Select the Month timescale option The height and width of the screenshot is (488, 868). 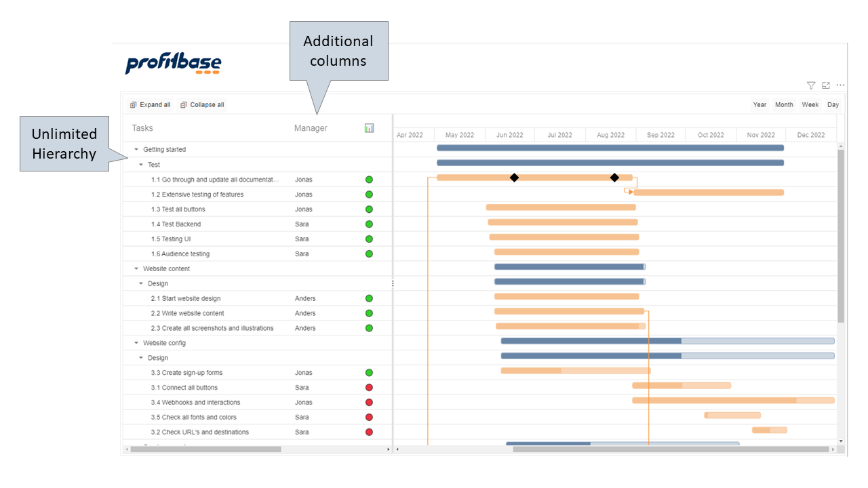click(x=784, y=105)
